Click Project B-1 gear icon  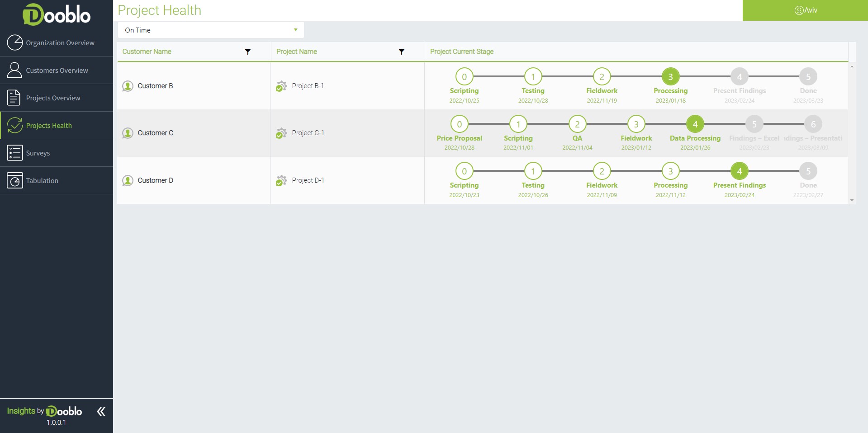click(x=281, y=86)
